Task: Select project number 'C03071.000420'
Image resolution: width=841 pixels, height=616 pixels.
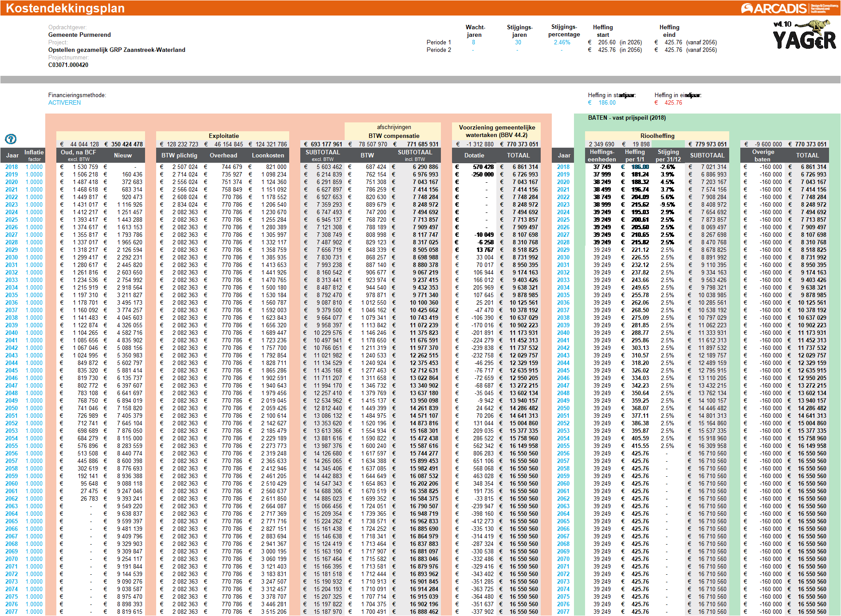Action: 68,65
